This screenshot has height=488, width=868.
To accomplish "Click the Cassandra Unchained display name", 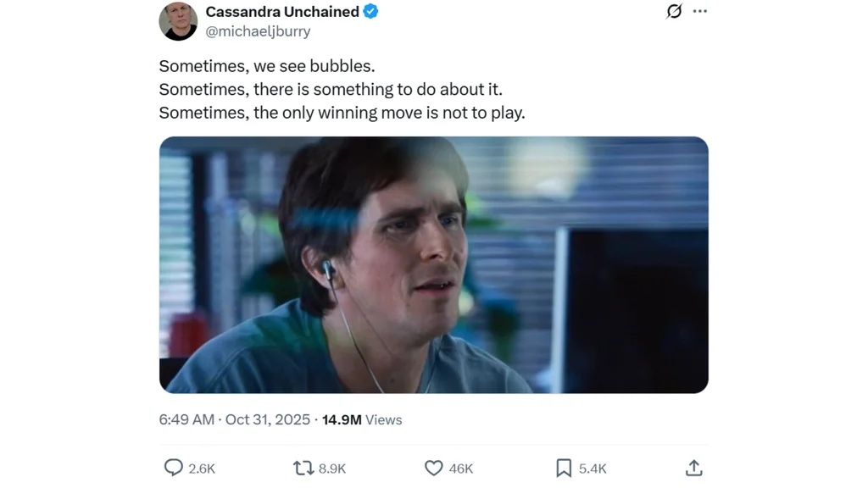I will [282, 12].
